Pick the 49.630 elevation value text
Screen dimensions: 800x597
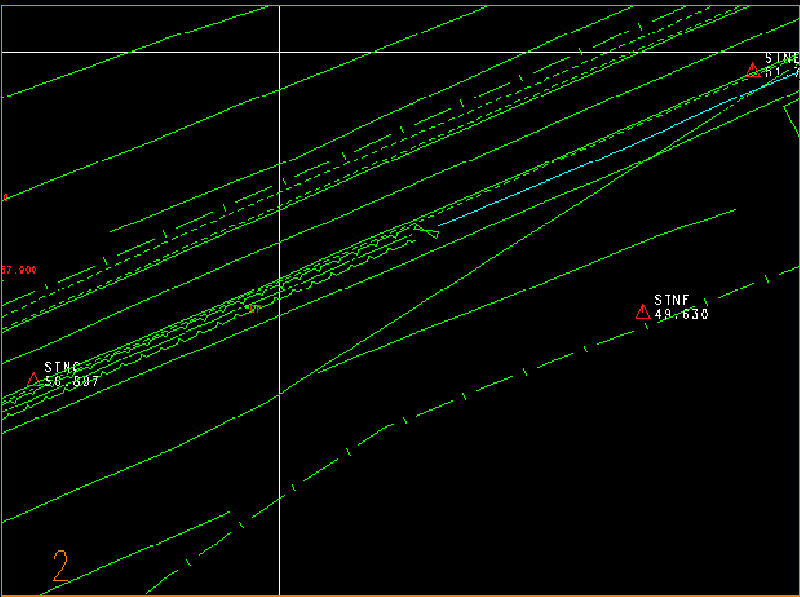click(681, 314)
